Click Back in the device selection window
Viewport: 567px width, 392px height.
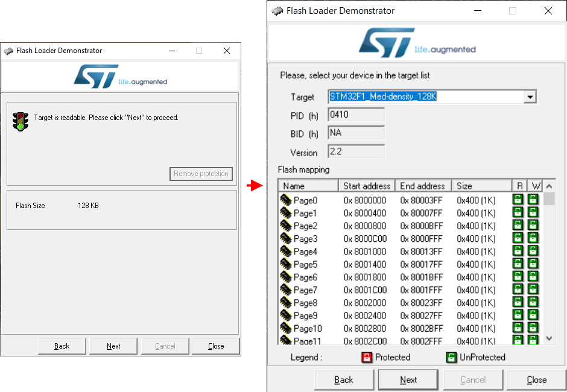[x=344, y=380]
